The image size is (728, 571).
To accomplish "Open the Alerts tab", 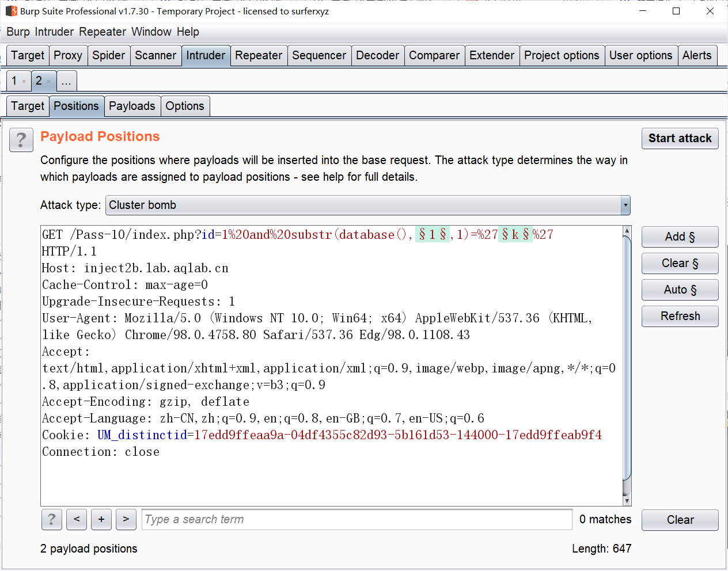I will pos(697,55).
